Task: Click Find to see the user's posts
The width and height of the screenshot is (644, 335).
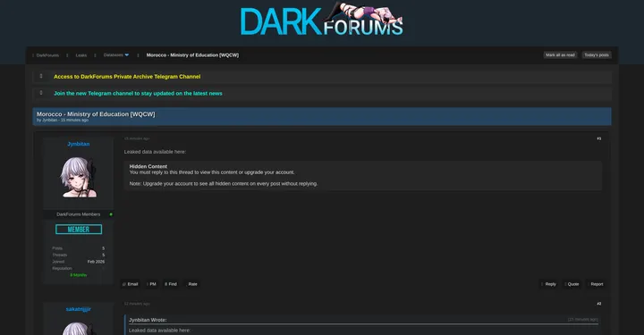Action: 171,284
